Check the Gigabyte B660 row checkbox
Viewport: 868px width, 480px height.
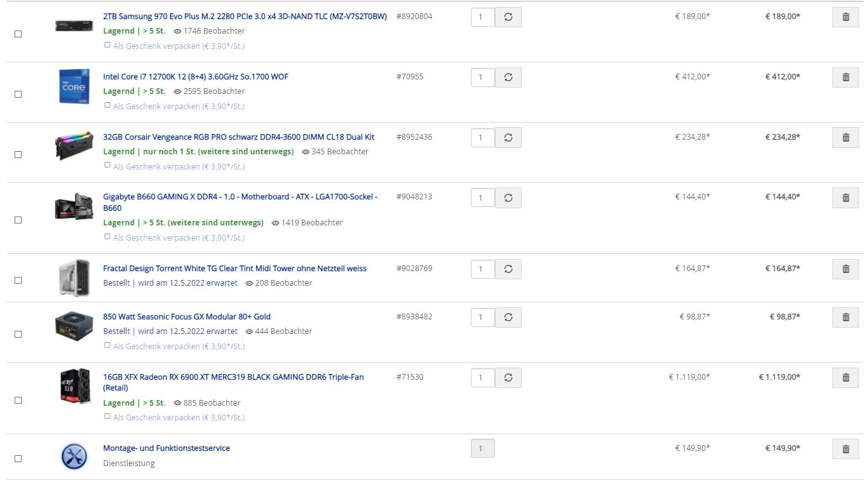pyautogui.click(x=18, y=220)
